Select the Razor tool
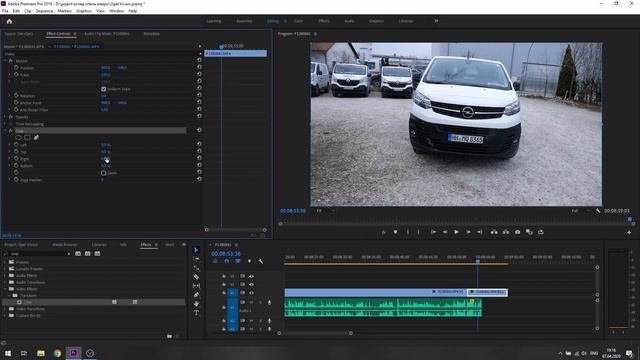This screenshot has height=360, width=640. pos(196,277)
